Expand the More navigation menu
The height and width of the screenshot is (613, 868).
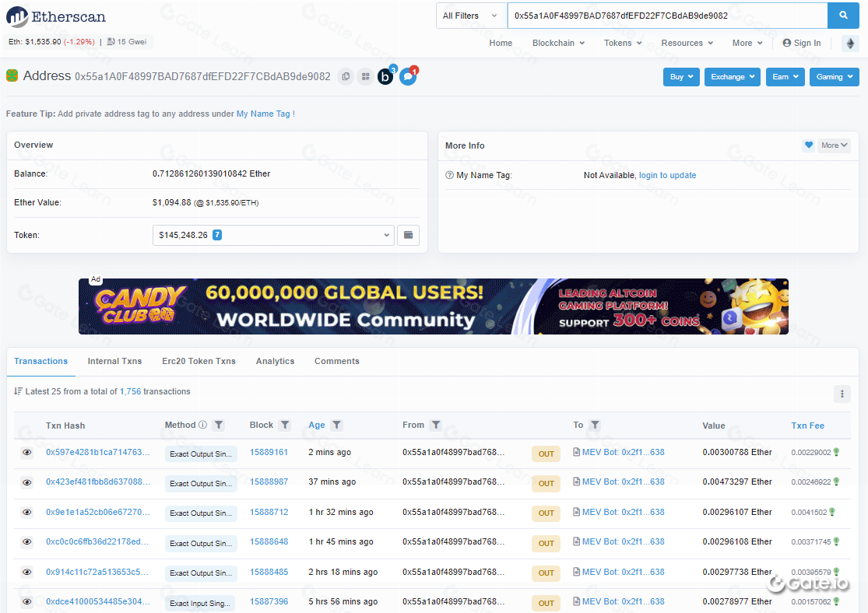click(x=747, y=43)
